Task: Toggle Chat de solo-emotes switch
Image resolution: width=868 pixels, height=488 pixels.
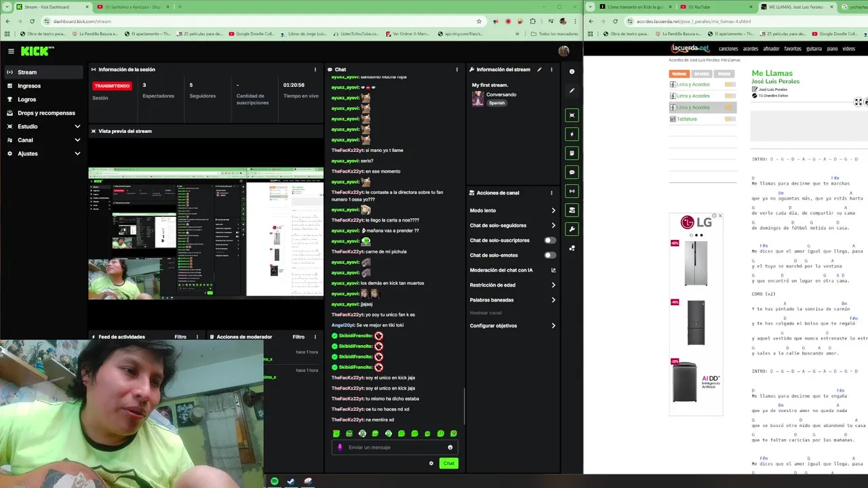Action: coord(549,255)
